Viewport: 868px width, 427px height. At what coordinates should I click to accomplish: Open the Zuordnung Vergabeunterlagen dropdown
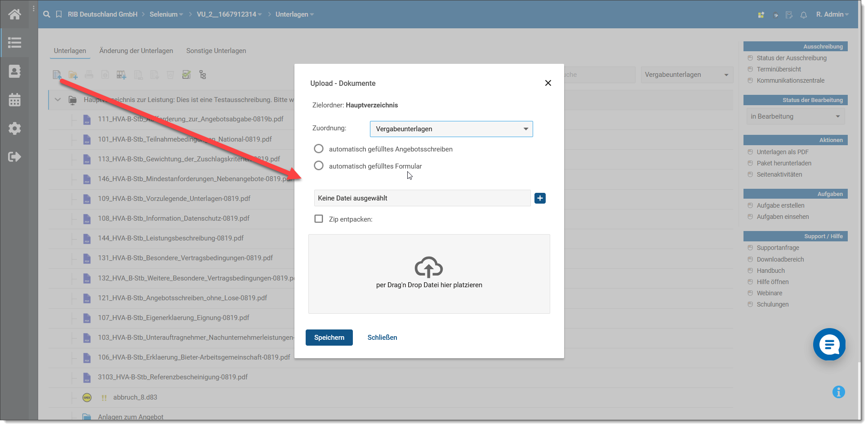click(451, 129)
